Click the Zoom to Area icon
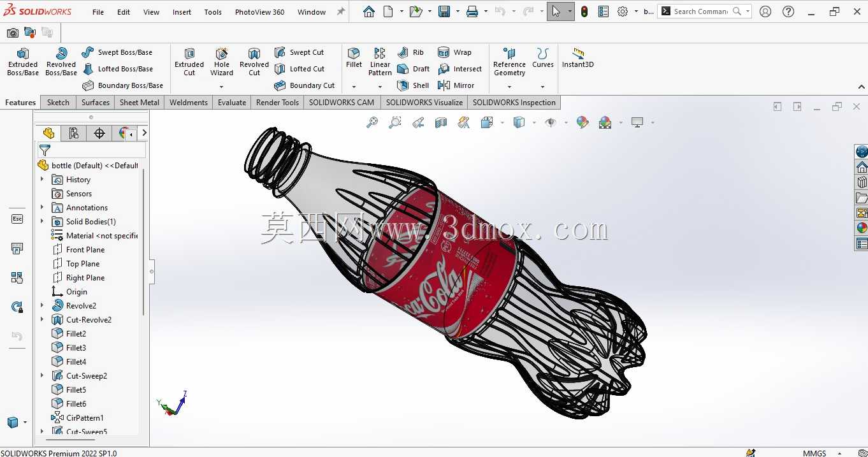Screen dimensions: 868x457 click(x=395, y=122)
